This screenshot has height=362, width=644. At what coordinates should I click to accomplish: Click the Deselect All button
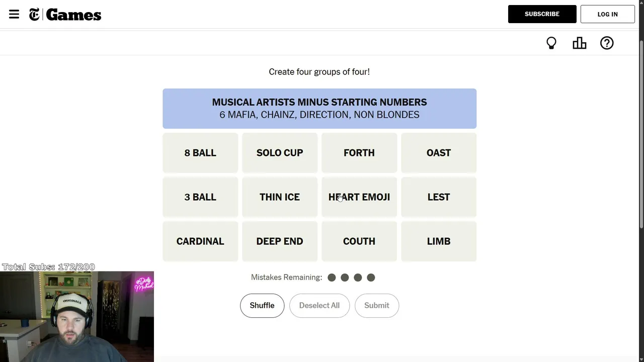319,306
